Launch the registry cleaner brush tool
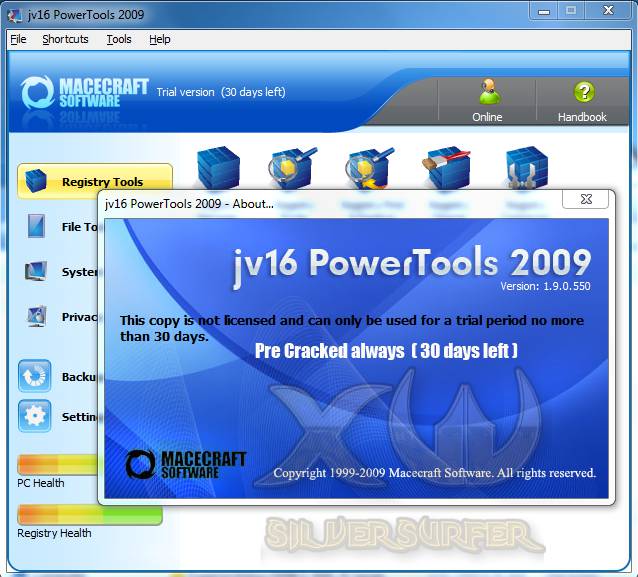 coord(447,168)
